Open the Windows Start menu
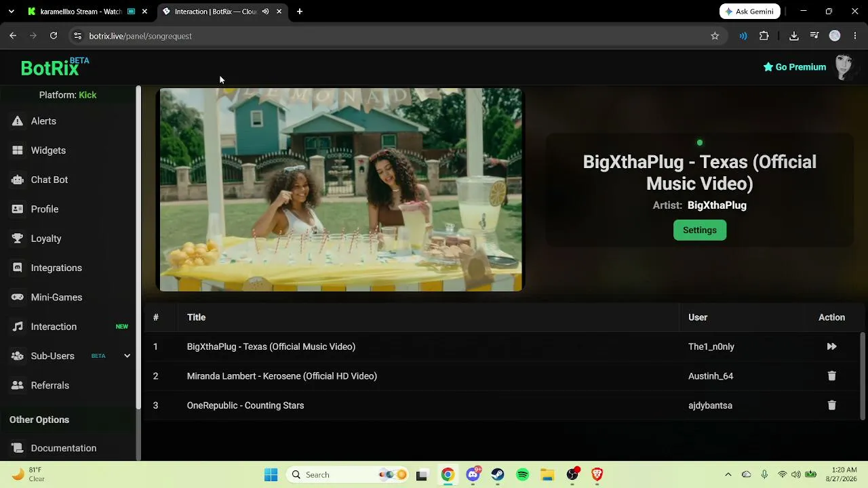Image resolution: width=868 pixels, height=488 pixels. point(271,475)
